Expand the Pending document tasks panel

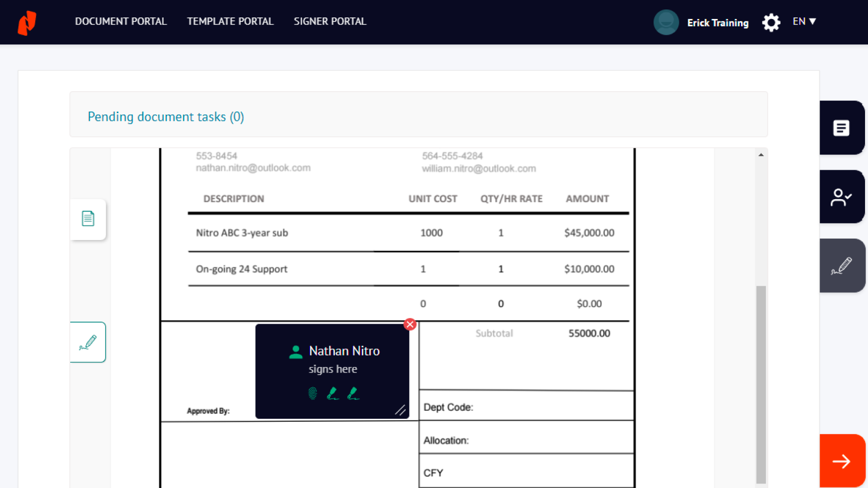419,115
